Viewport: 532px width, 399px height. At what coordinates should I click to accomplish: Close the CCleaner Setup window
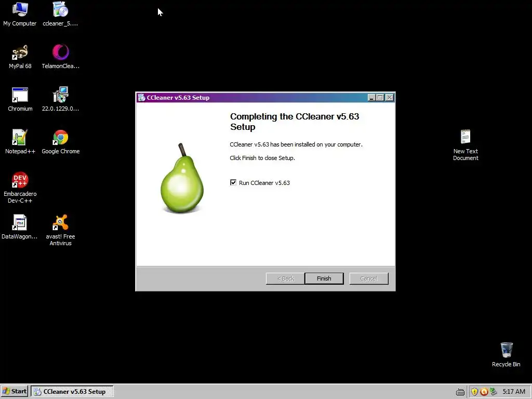click(x=390, y=98)
